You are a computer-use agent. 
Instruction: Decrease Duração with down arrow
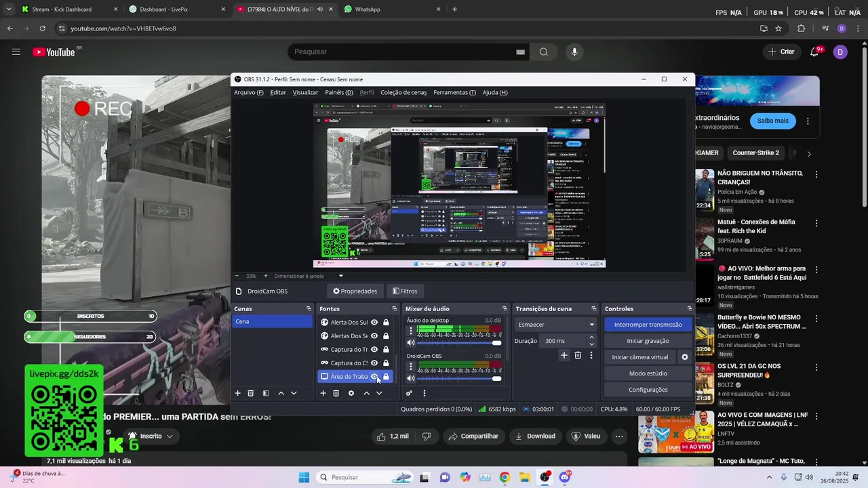(x=591, y=344)
